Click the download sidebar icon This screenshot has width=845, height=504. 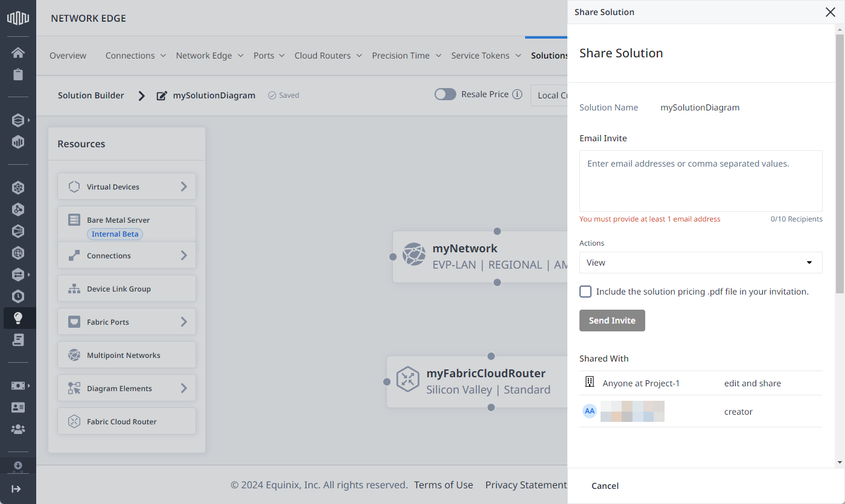18,465
